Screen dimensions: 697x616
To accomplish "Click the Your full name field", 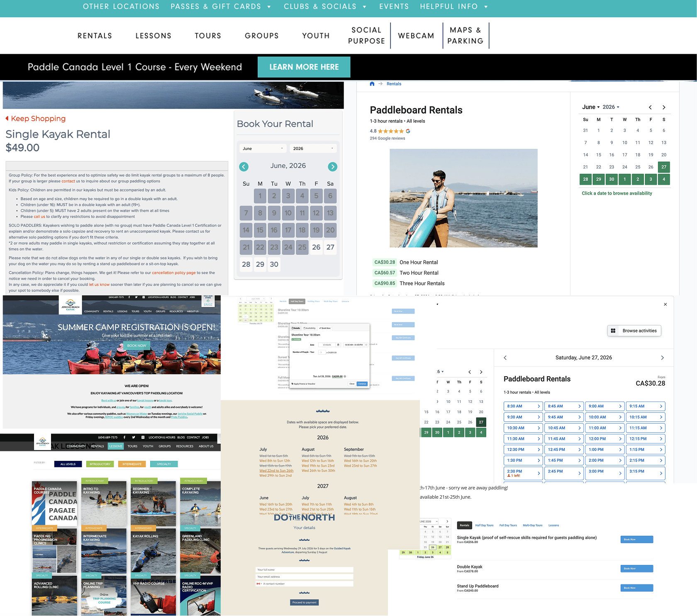I will pyautogui.click(x=304, y=570).
